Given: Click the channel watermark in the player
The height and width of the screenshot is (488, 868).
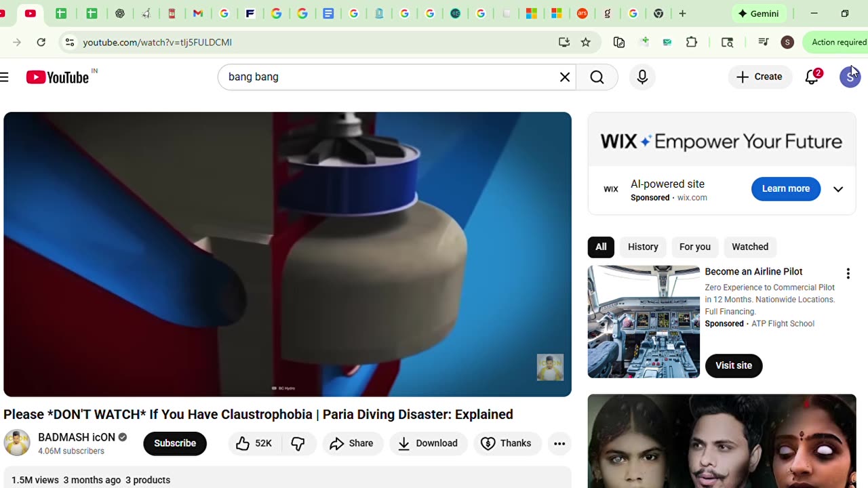Looking at the screenshot, I should point(550,367).
